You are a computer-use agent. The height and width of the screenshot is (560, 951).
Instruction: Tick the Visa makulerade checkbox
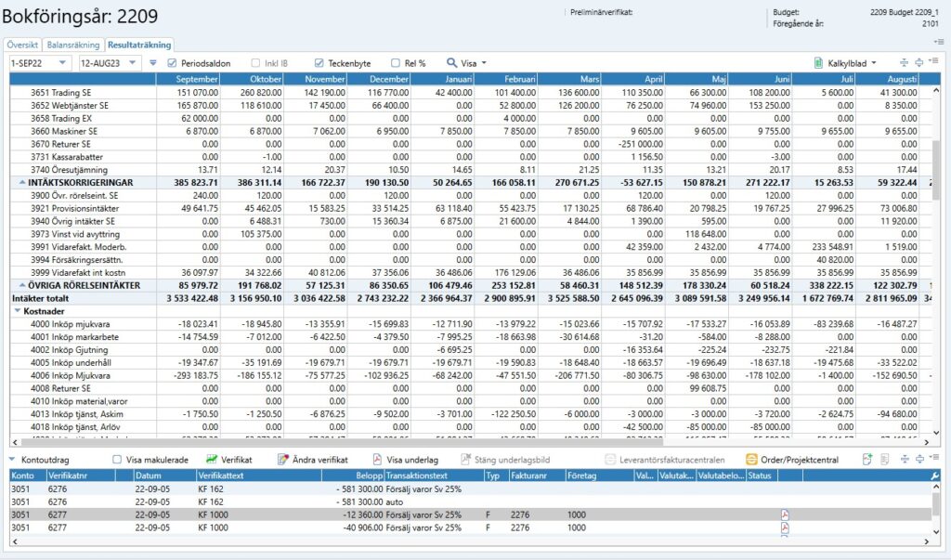click(x=117, y=460)
